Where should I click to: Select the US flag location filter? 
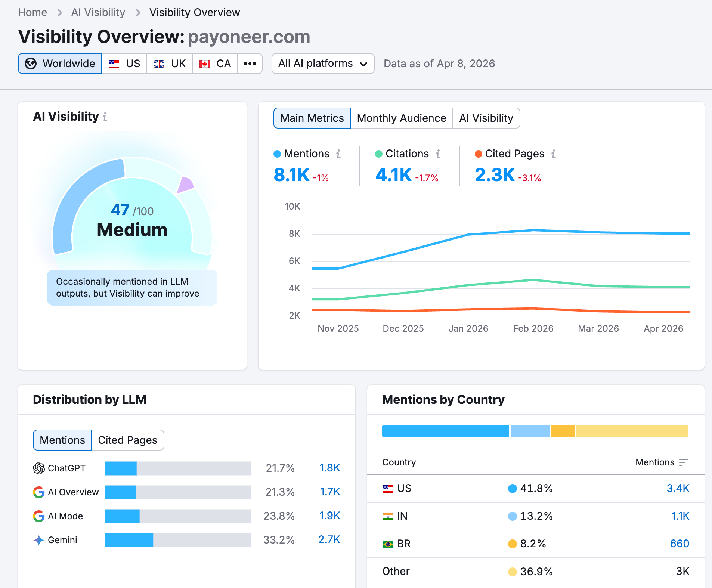124,63
